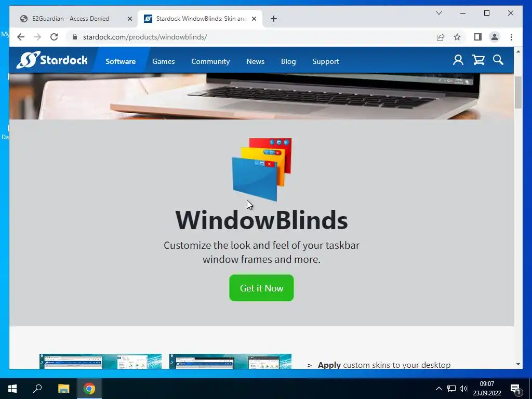Click the site search magnifier icon
The image size is (532, 399).
click(x=498, y=60)
